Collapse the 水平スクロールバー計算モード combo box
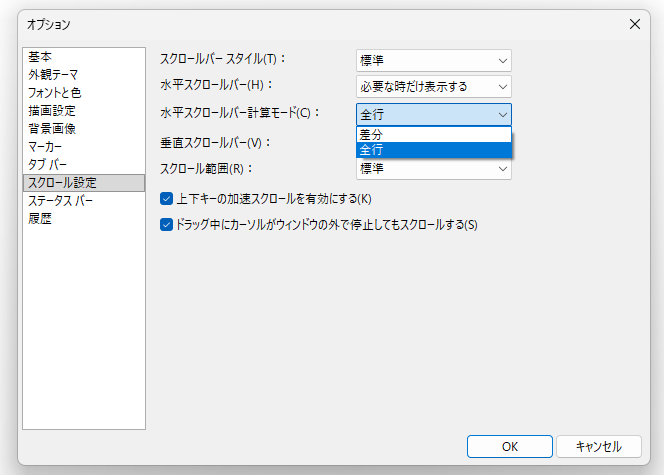Image resolution: width=664 pixels, height=475 pixels. coord(434,115)
